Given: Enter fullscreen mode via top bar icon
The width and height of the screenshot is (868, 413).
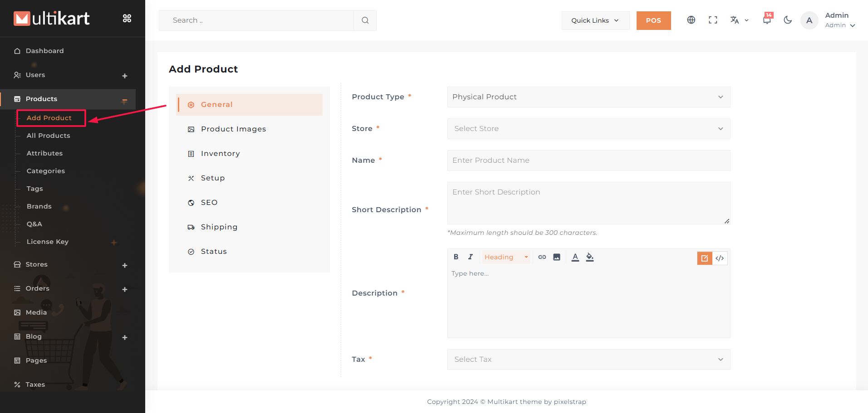Looking at the screenshot, I should (713, 20).
